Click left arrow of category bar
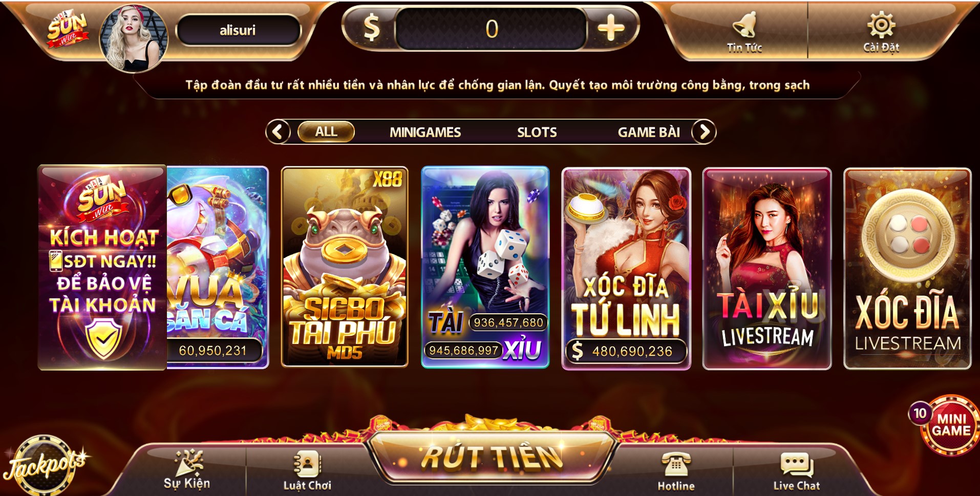This screenshot has width=980, height=496. point(278,132)
